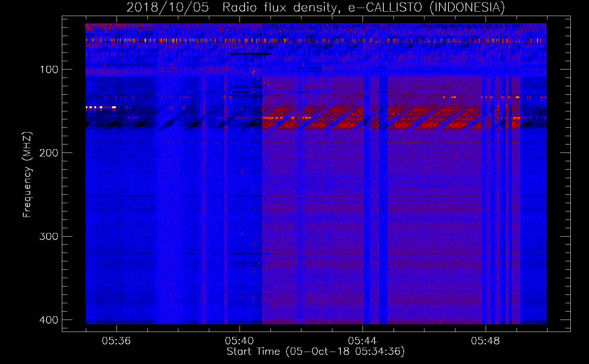Click the plot title 'Radio flux density, e-CALLISTO (INDONESIA)'

(x=363, y=8)
